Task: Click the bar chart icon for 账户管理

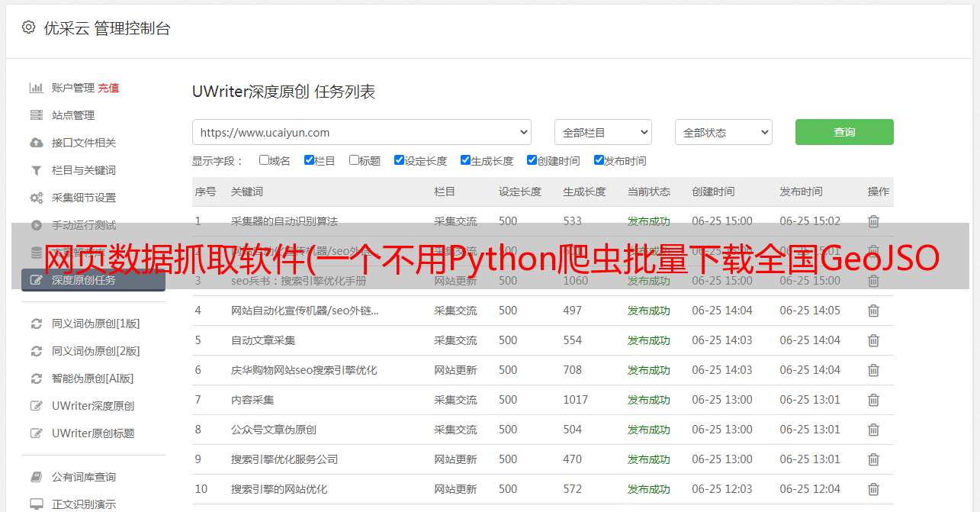Action: (x=36, y=88)
